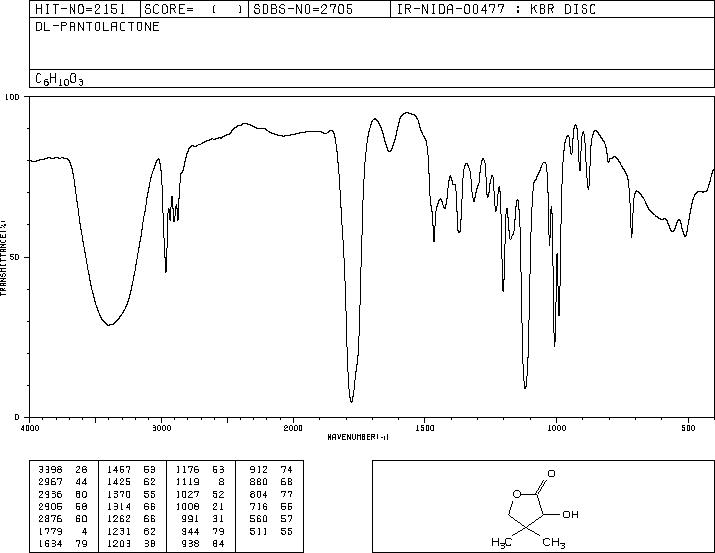Pick wavenumber 938 in the table
The image size is (715, 553).
click(190, 544)
